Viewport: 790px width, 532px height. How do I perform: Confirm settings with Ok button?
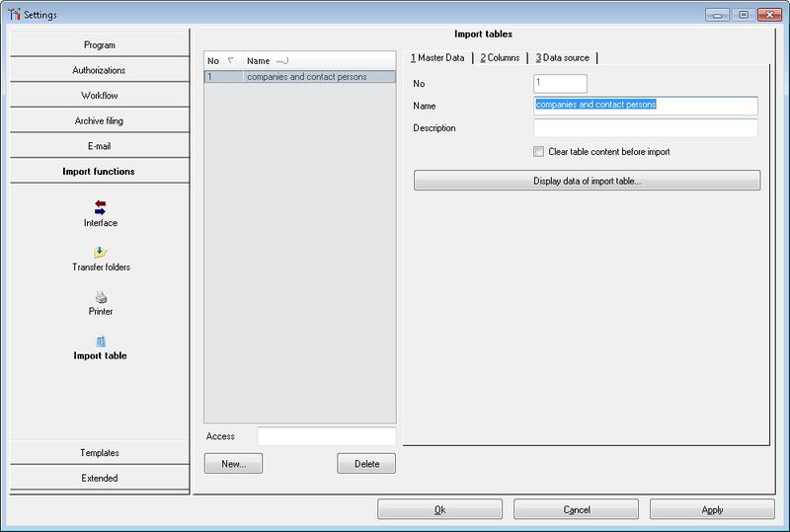439,509
